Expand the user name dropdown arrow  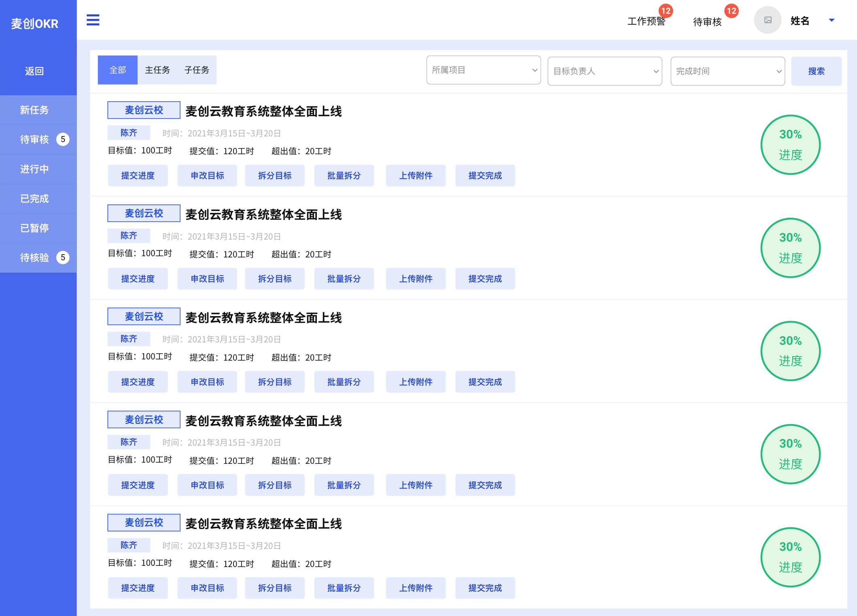point(832,20)
